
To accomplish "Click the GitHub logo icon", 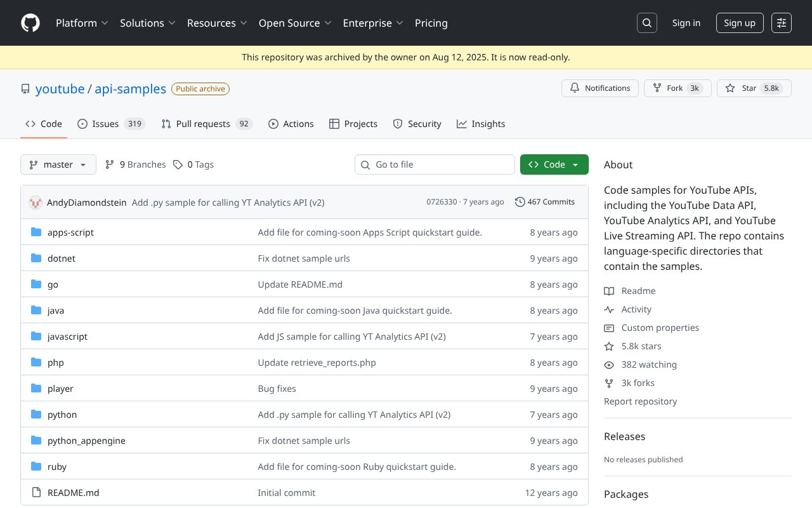I will tap(30, 23).
